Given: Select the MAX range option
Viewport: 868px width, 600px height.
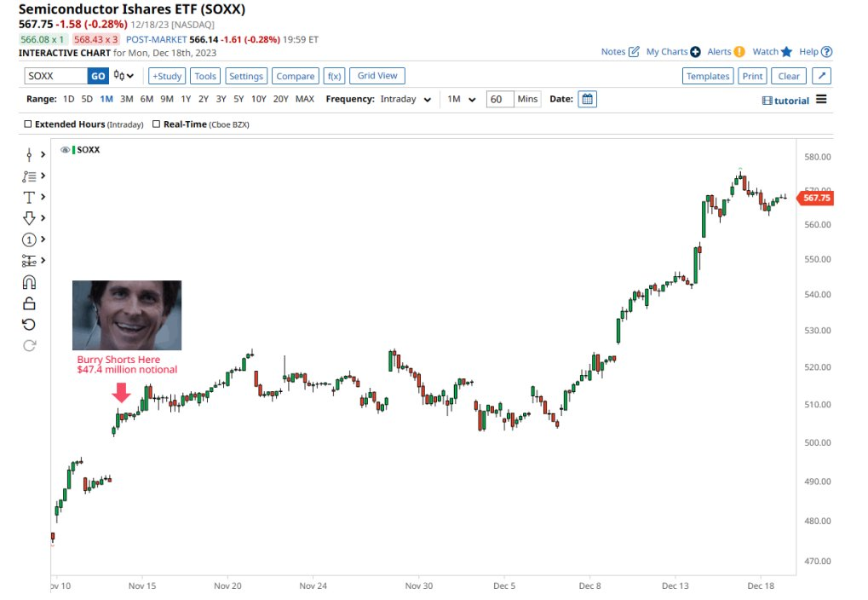Looking at the screenshot, I should (304, 100).
